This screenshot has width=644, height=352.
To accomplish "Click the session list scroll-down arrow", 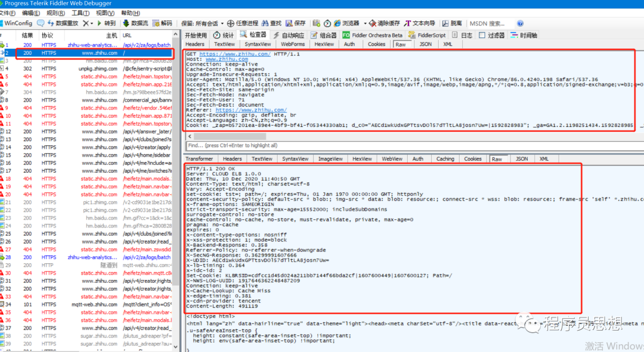I will click(176, 347).
